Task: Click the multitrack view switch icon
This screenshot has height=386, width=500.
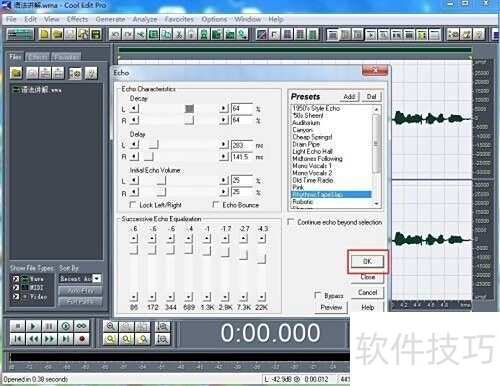Action: [x=21, y=34]
